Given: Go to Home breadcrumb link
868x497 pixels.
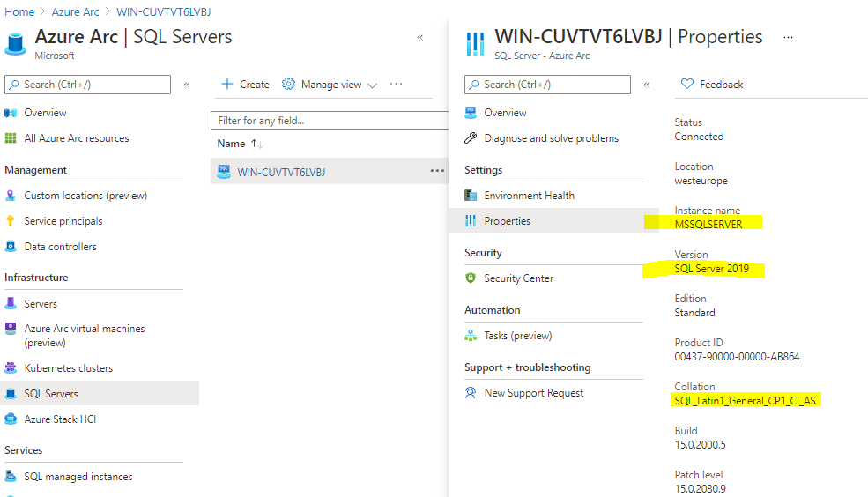Looking at the screenshot, I should [19, 12].
